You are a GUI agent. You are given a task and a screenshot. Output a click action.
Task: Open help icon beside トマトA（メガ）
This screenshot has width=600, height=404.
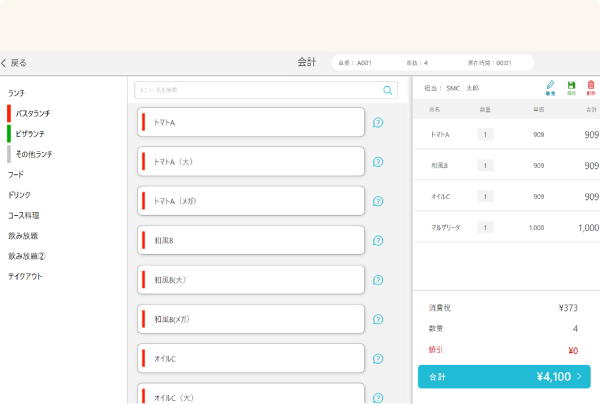[378, 201]
